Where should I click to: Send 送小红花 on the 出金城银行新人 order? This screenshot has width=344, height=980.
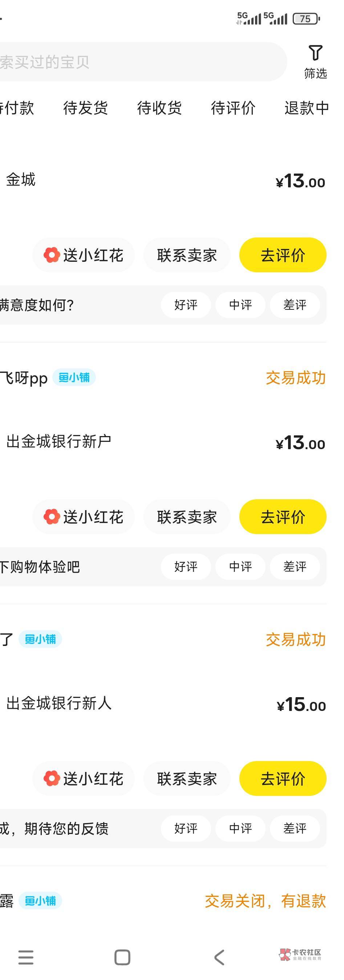pyautogui.click(x=84, y=778)
